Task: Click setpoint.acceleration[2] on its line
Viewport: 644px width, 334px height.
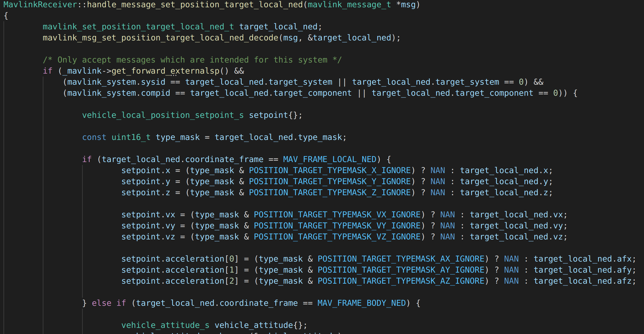Action: [x=180, y=281]
